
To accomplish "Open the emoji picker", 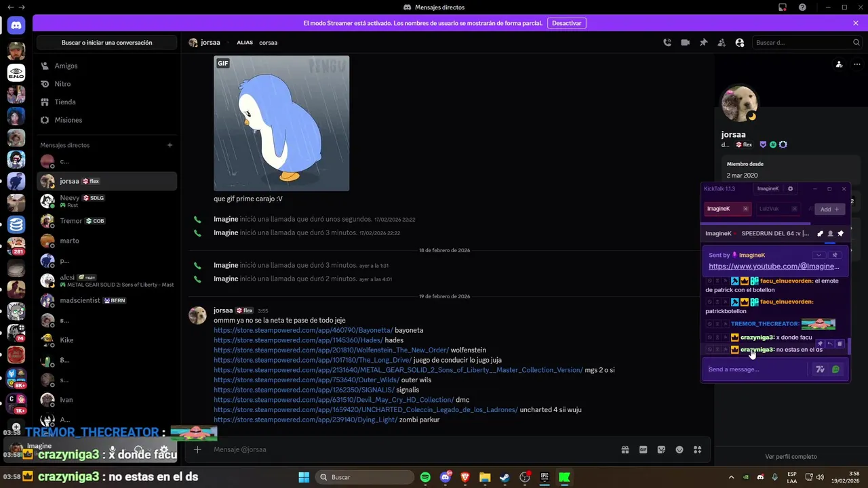I will pyautogui.click(x=679, y=449).
